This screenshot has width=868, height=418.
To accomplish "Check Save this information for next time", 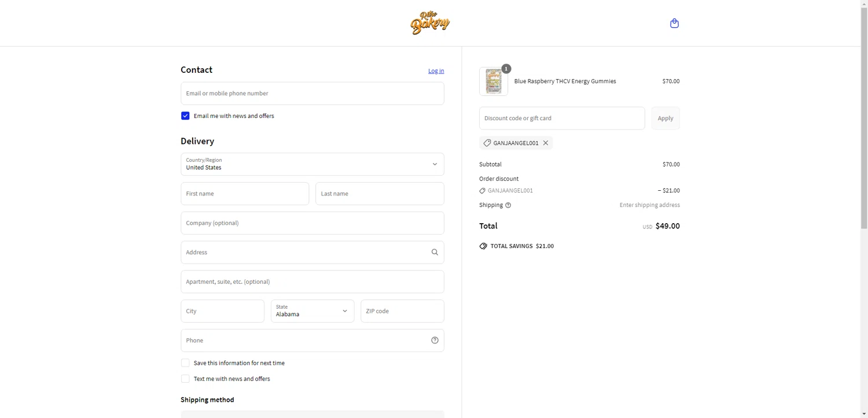I will tap(185, 363).
